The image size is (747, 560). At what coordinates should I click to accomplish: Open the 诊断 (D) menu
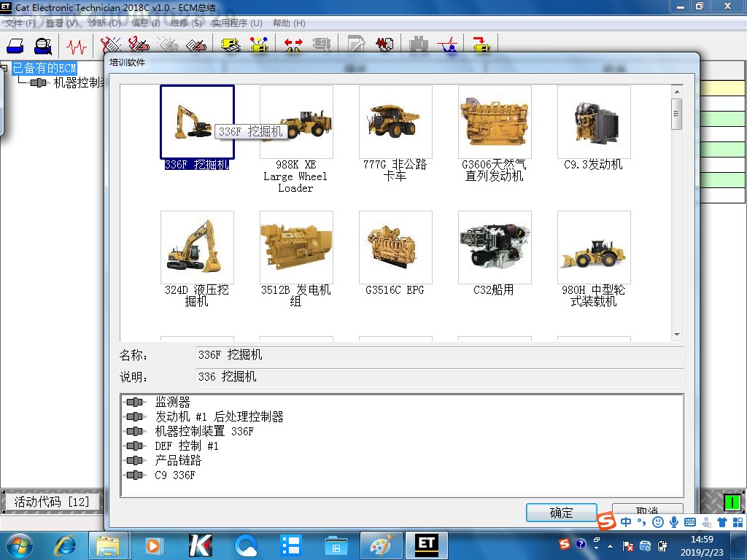click(x=104, y=23)
